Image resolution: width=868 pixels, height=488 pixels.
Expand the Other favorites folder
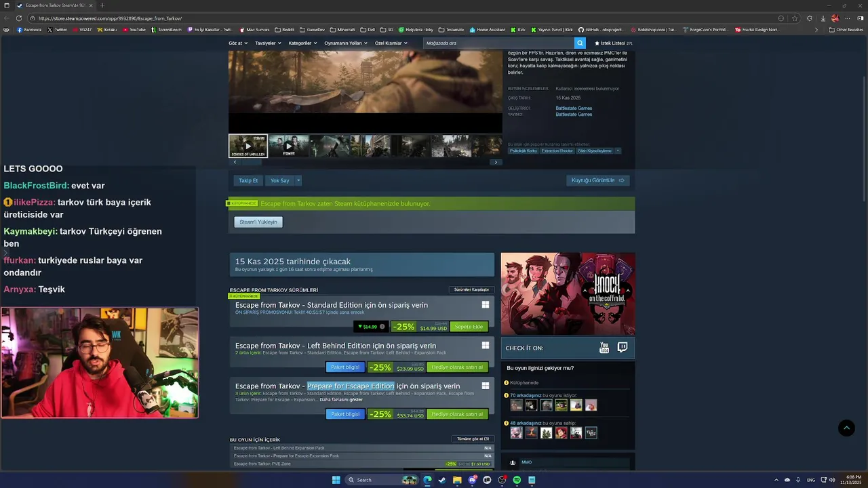point(846,30)
